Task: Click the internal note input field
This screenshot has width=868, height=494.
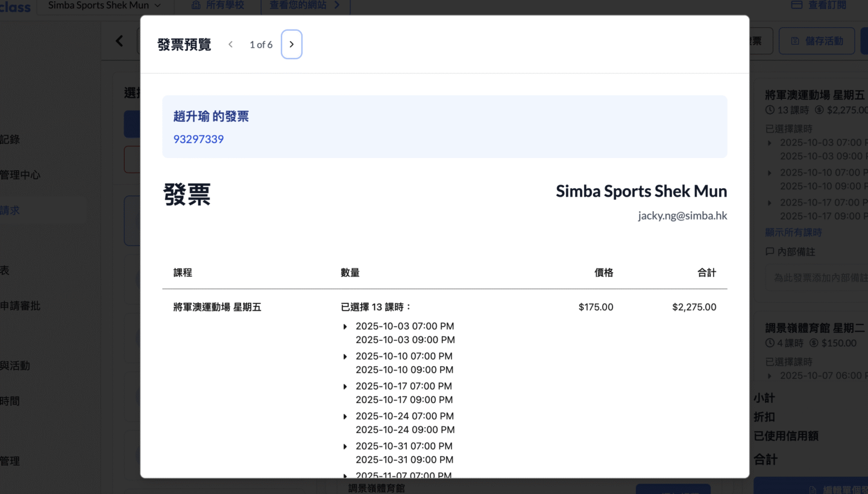Action: 817,277
